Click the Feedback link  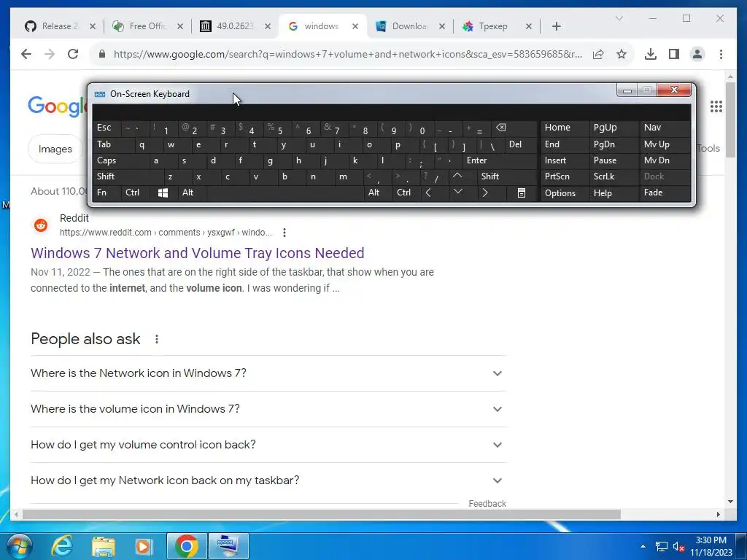tap(487, 503)
